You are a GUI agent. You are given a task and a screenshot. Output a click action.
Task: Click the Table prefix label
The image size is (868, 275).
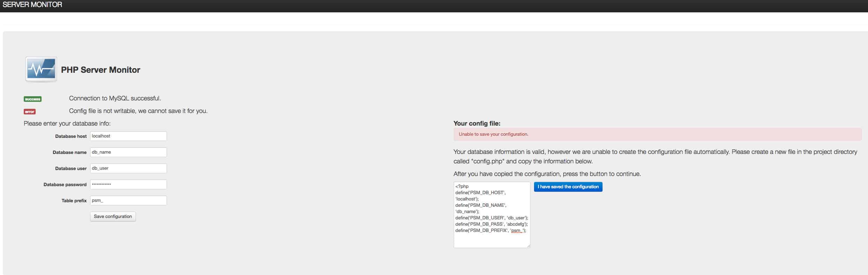pos(74,201)
